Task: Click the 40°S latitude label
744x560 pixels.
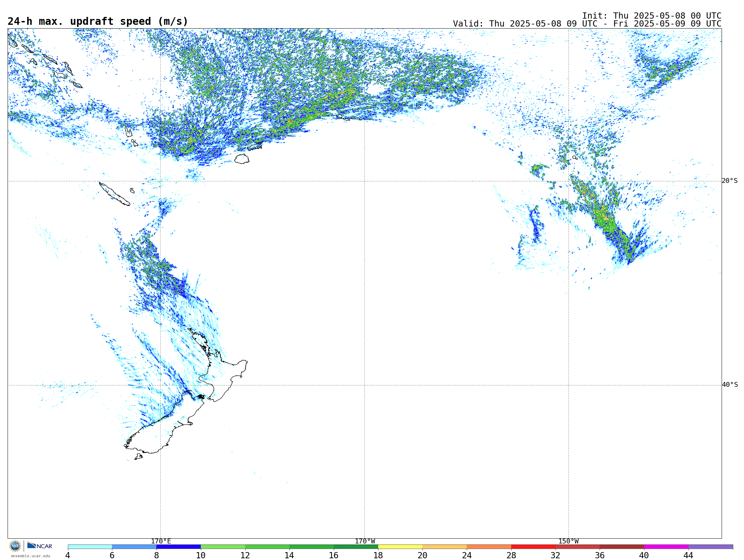Action: (730, 385)
